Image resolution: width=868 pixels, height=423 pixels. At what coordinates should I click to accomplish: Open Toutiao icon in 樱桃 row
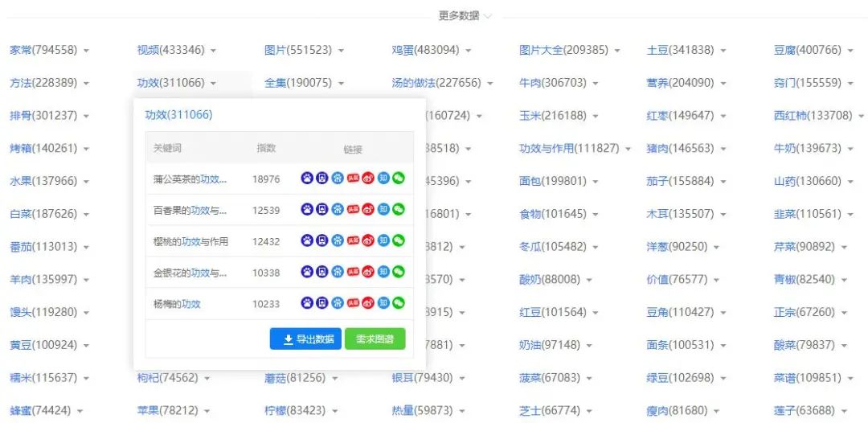pos(353,240)
